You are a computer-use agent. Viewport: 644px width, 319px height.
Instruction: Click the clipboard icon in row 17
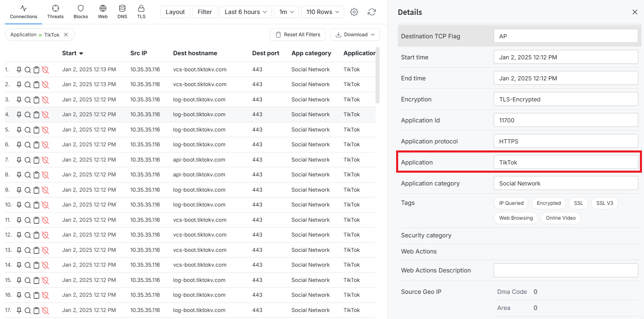(36, 310)
